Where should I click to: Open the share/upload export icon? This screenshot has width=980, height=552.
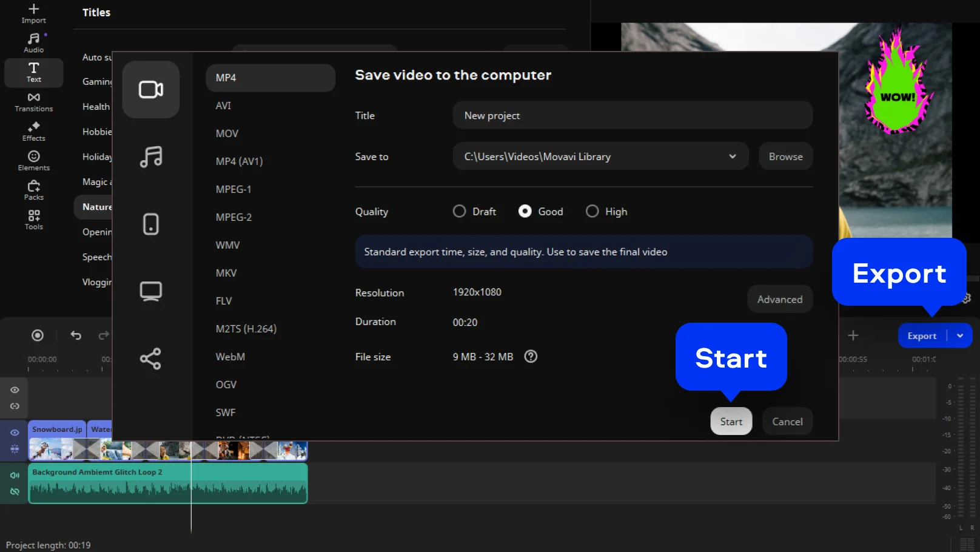pos(151,358)
